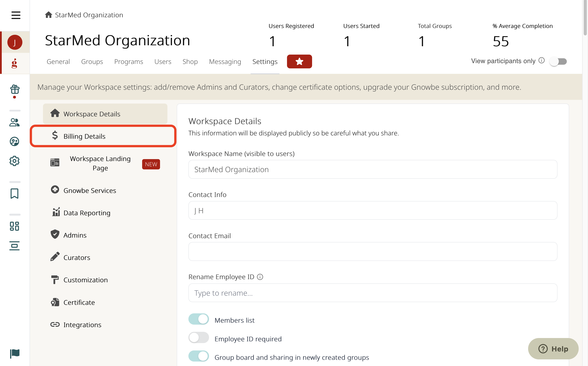The width and height of the screenshot is (588, 366).
Task: Click the Workspace Name input field
Action: pos(373,169)
